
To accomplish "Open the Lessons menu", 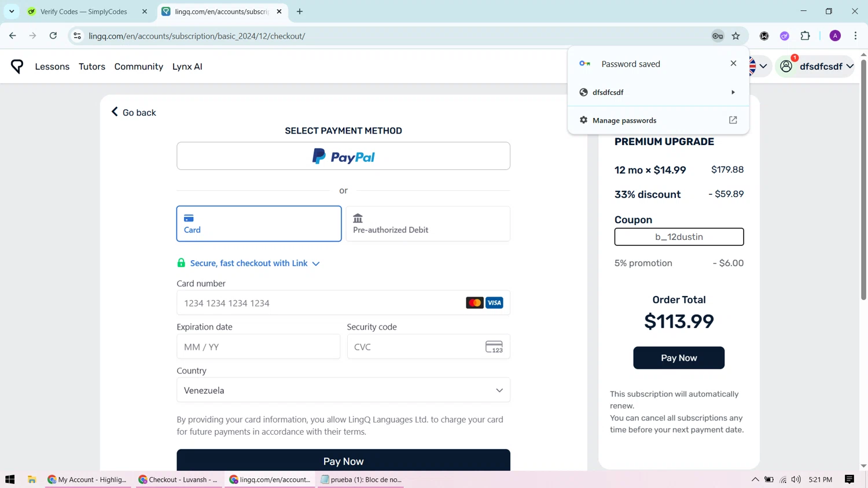I will (52, 66).
